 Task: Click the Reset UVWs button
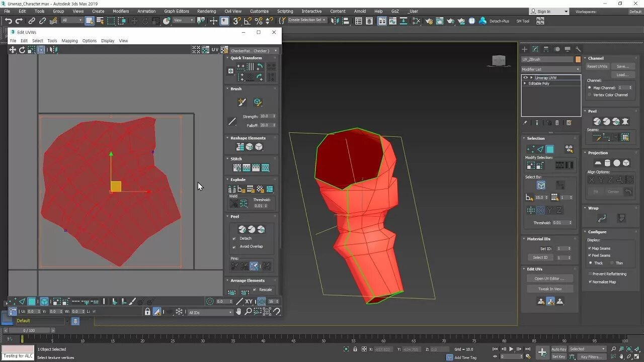point(597,66)
